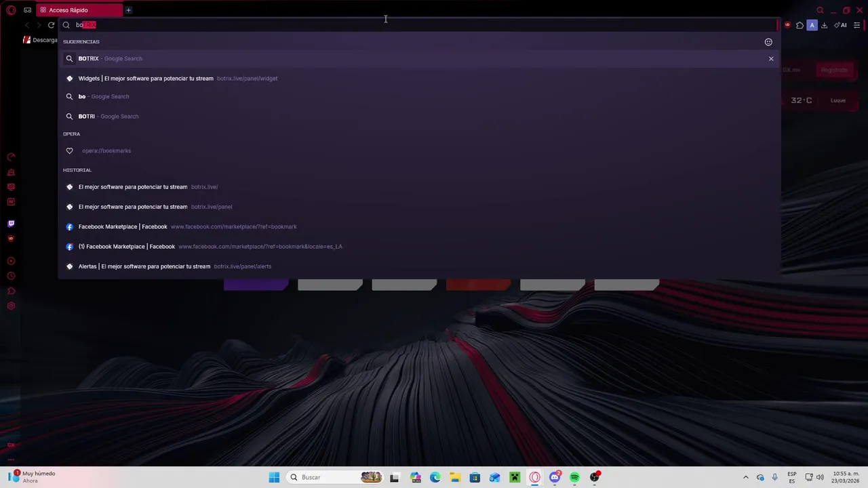The height and width of the screenshot is (488, 868).
Task: Click the smiley feedback icon in suggestions
Action: [x=768, y=42]
